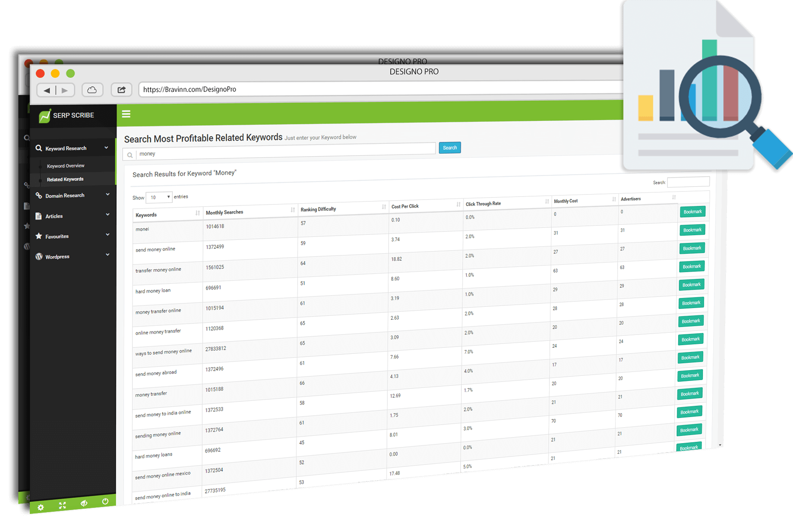Select Related Keywords submenu item

pyautogui.click(x=65, y=179)
